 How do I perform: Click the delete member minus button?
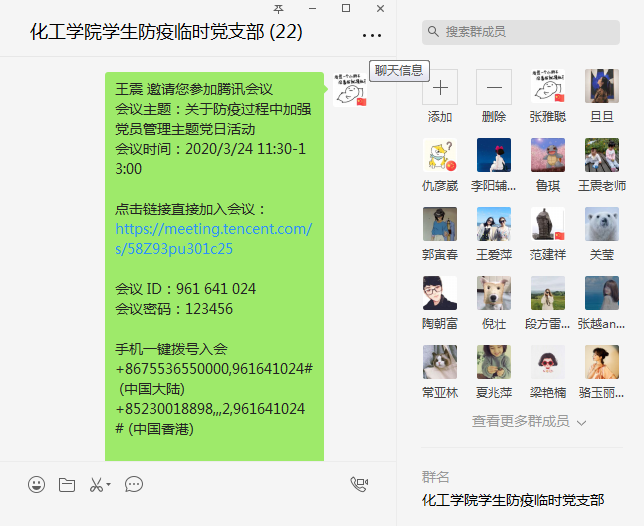(493, 87)
